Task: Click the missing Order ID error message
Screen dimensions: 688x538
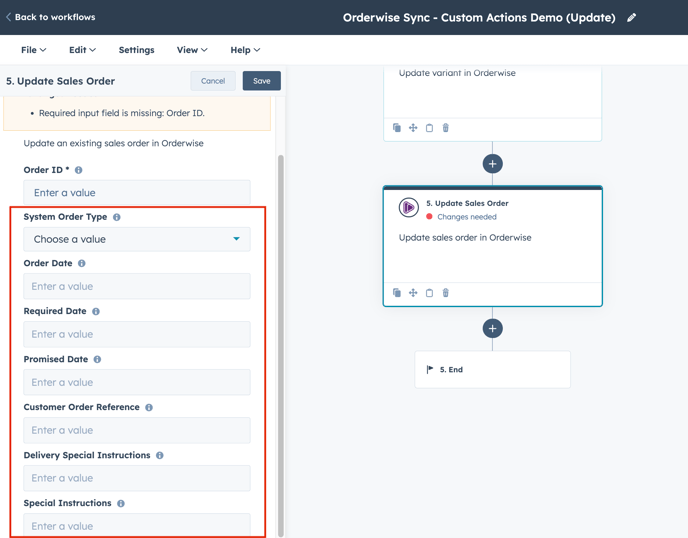Action: (122, 113)
